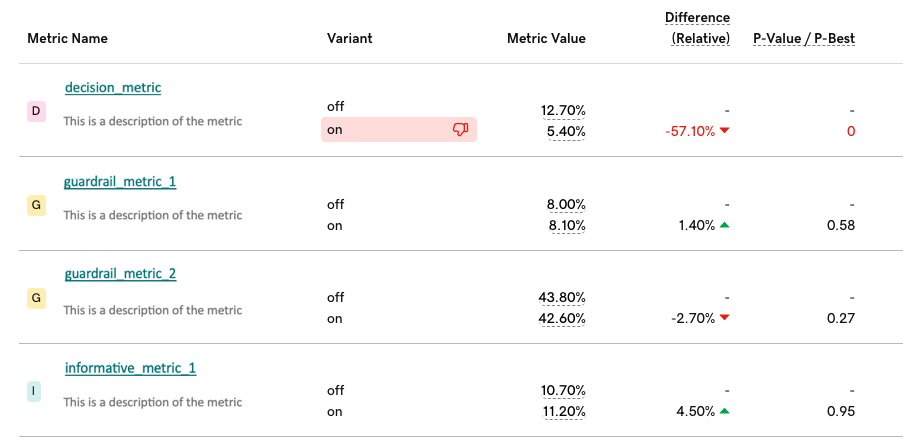
Task: Click the red down arrow beside -2.70%
Action: (x=724, y=319)
